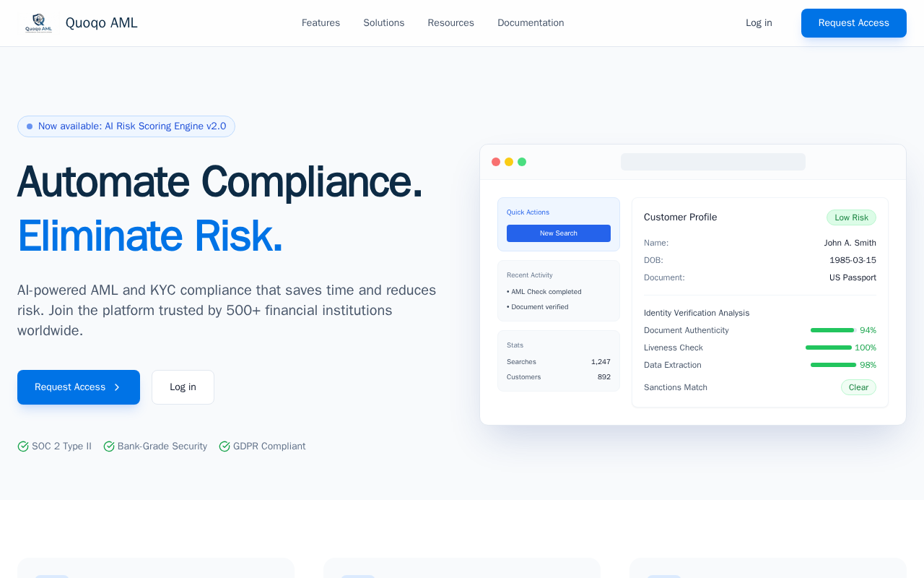
Task: Click the Eliminate Risk. headline
Action: coord(150,236)
